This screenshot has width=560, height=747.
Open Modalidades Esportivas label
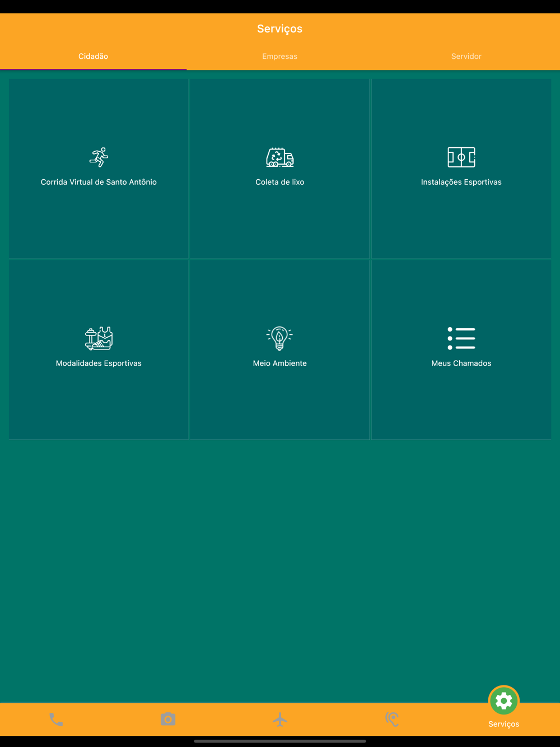[99, 363]
